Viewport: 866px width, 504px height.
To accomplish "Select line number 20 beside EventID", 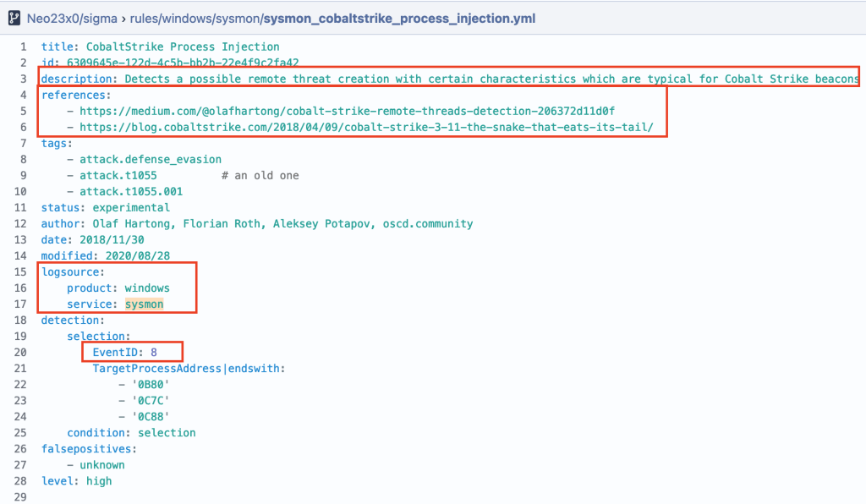I will point(23,353).
